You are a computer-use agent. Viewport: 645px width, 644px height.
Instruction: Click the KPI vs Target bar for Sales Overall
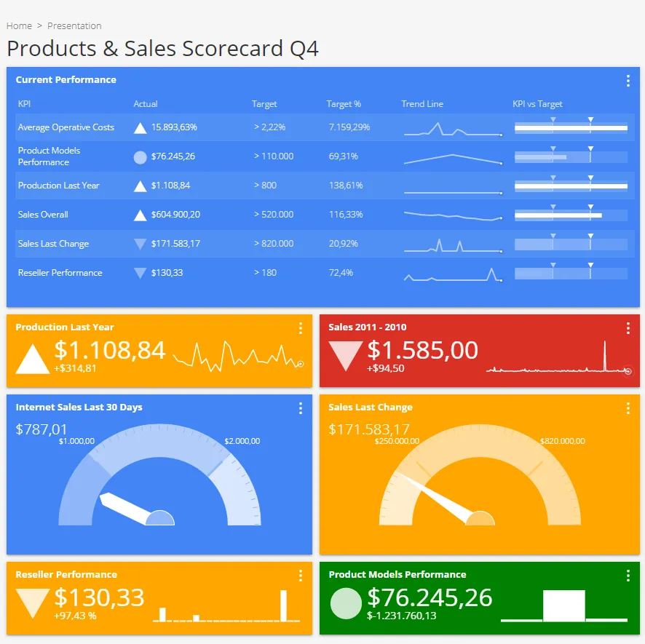[x=571, y=215]
